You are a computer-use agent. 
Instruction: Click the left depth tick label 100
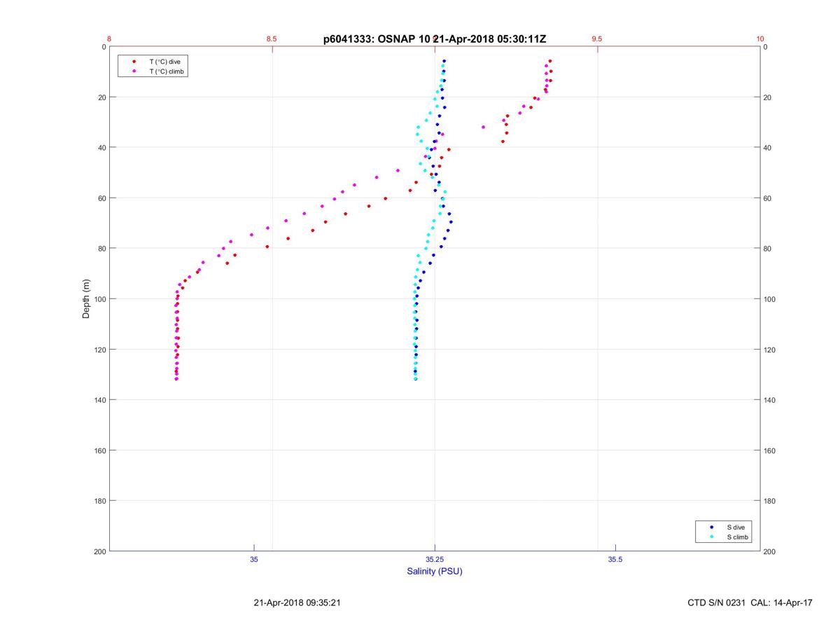pos(99,299)
